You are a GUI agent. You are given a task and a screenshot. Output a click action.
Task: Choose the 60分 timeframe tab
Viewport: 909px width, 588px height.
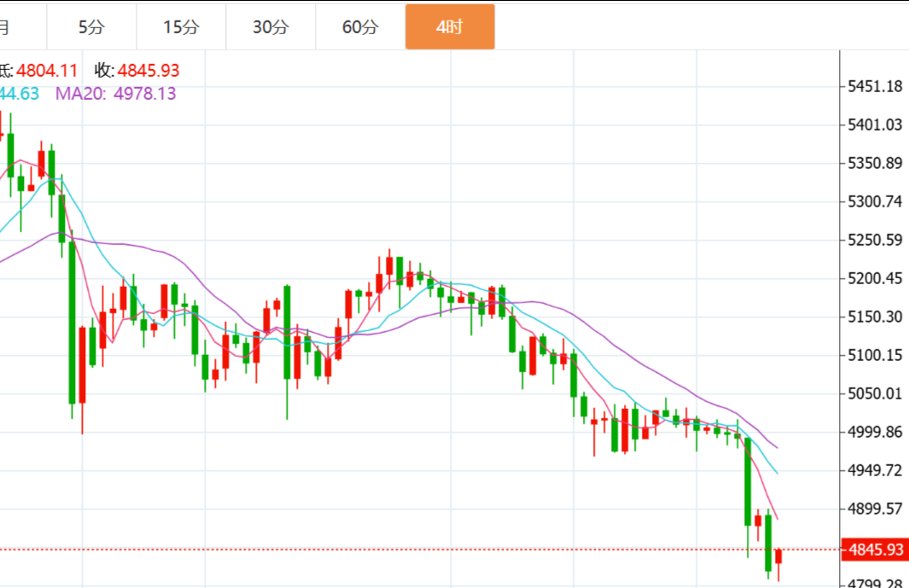click(x=360, y=27)
